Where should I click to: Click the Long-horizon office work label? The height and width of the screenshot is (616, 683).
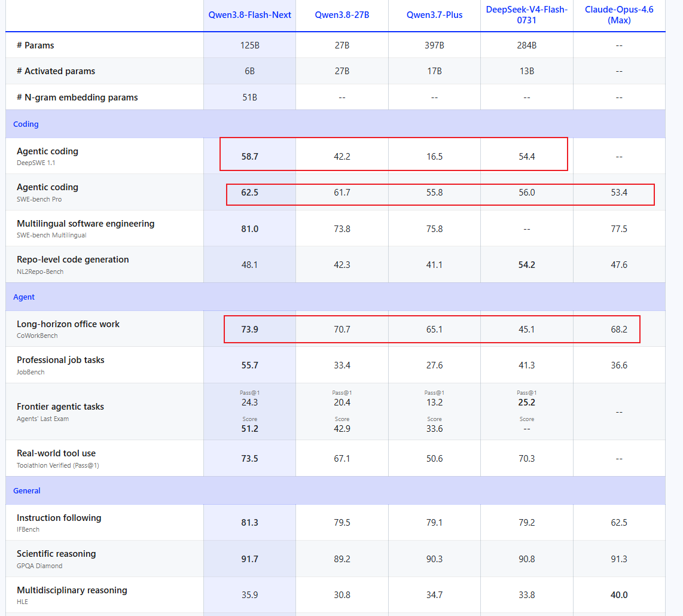pyautogui.click(x=68, y=324)
